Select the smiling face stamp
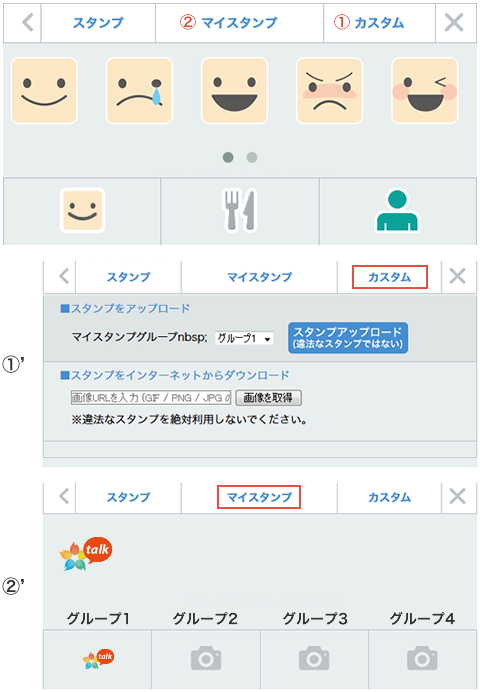The image size is (480, 692). pos(44,91)
